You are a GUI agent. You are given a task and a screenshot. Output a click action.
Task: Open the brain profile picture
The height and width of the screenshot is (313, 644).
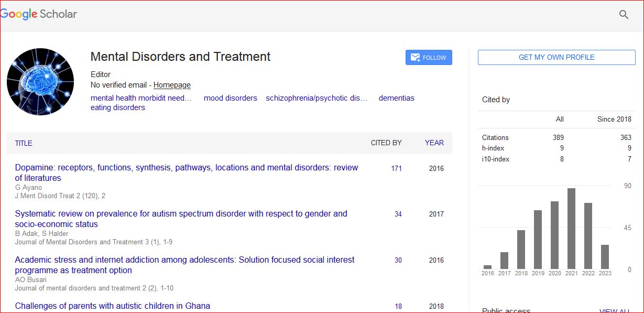pyautogui.click(x=40, y=82)
